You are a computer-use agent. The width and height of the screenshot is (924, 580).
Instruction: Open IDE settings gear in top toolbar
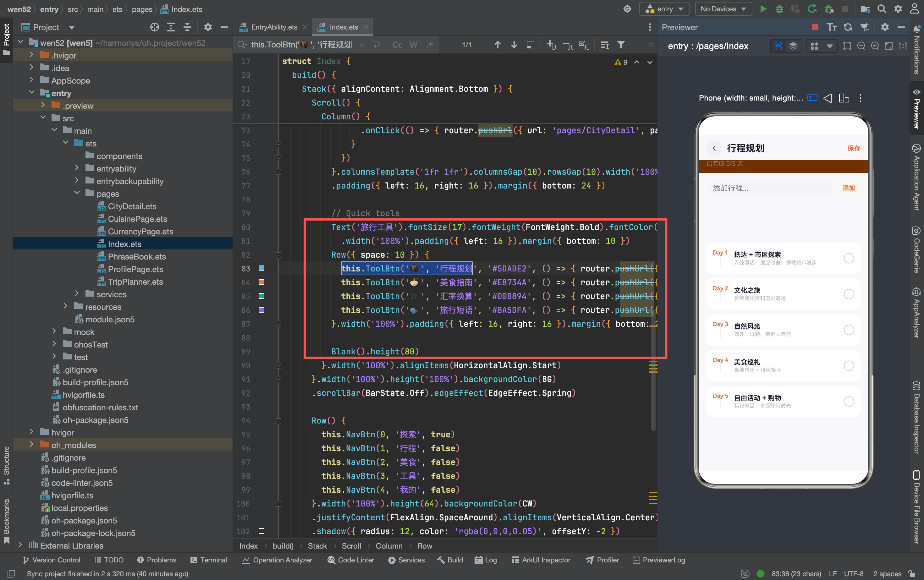898,9
